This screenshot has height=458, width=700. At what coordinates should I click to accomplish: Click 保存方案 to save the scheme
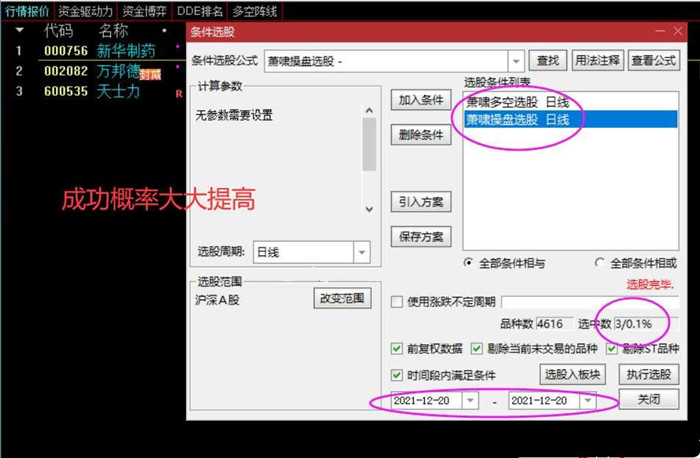(x=421, y=237)
